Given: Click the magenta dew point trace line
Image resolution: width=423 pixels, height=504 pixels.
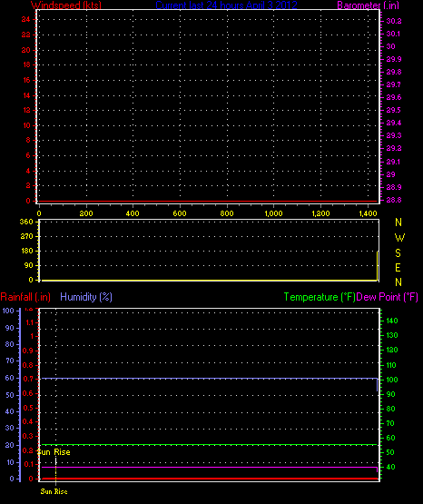Looking at the screenshot, I should (x=209, y=467).
